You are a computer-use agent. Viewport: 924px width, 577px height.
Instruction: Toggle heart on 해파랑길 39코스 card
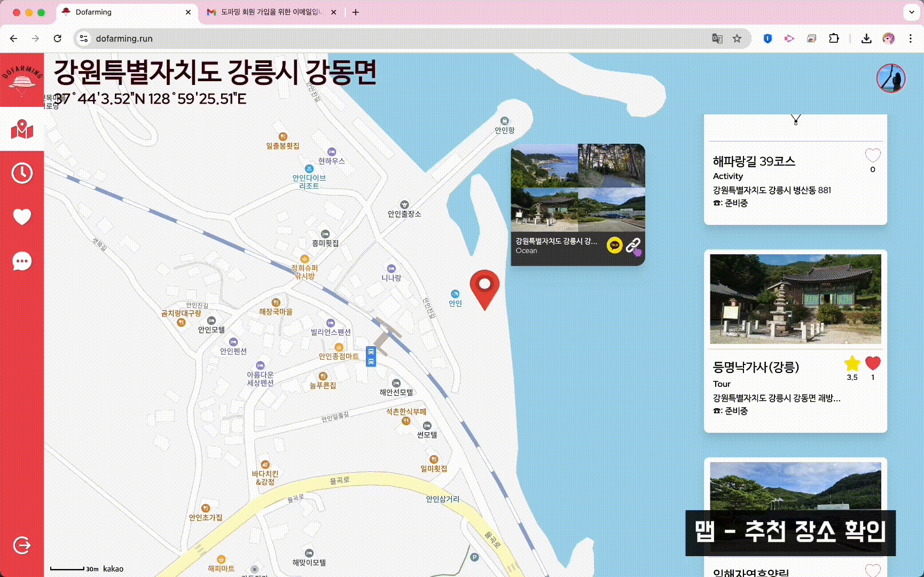(873, 155)
